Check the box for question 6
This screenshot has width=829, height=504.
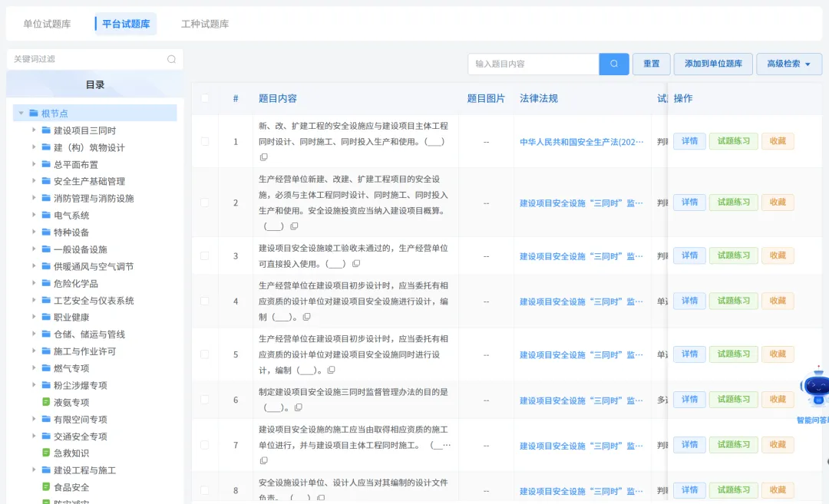click(205, 400)
